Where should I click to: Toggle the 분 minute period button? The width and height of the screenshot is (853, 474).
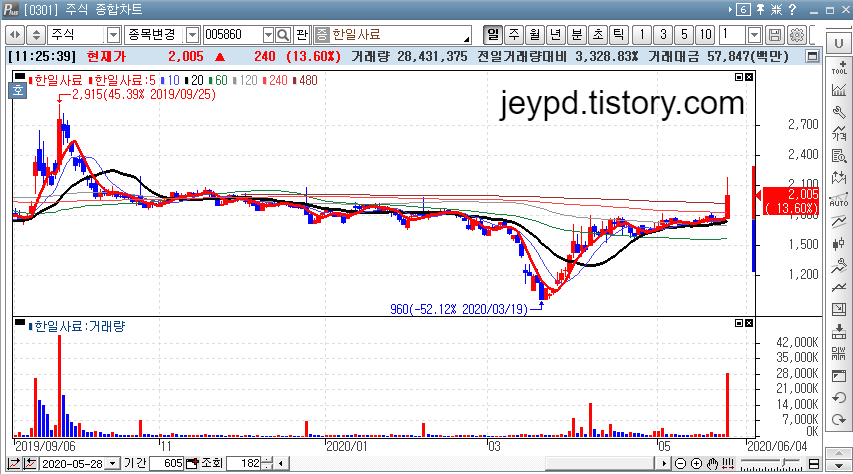[x=577, y=35]
